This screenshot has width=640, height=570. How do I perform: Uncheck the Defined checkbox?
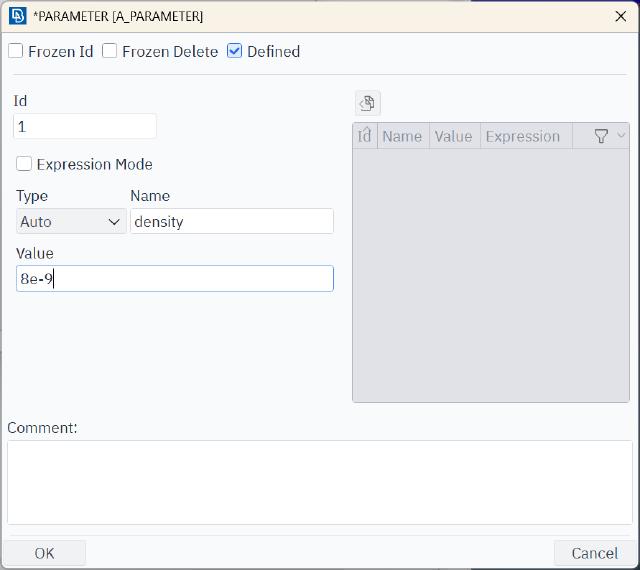pos(235,51)
